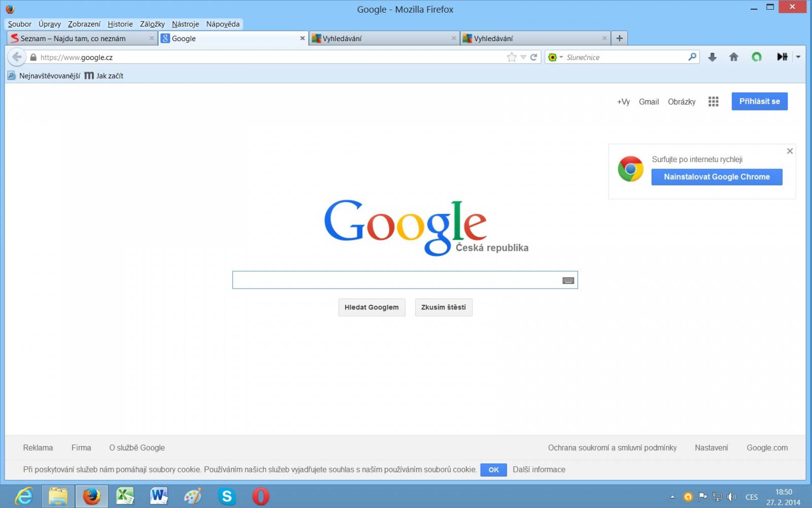Click Nainstalovat Google Chrome button
812x508 pixels.
tap(717, 177)
